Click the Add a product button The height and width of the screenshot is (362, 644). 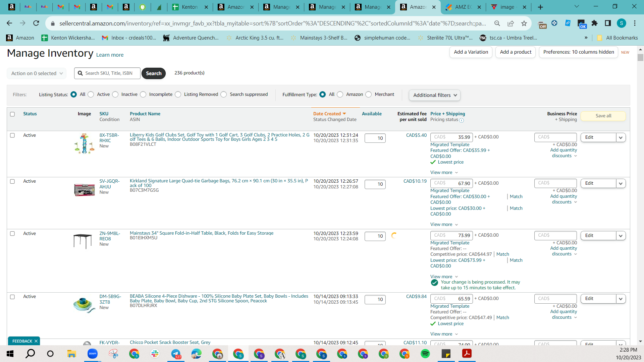click(x=516, y=52)
